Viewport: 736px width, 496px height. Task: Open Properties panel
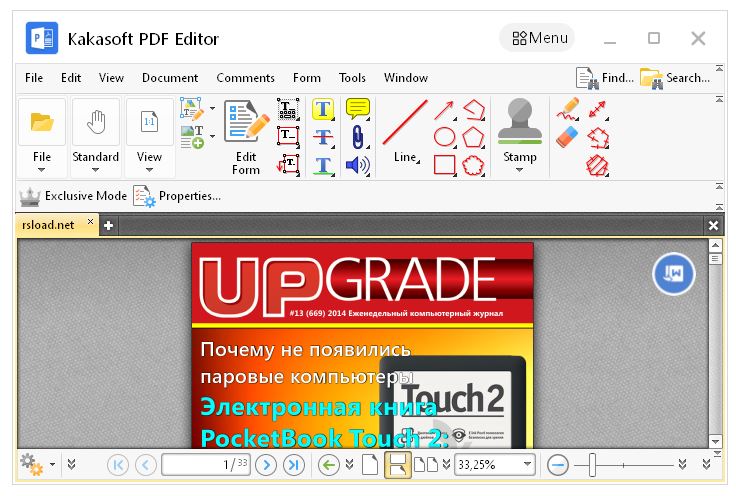coord(177,196)
